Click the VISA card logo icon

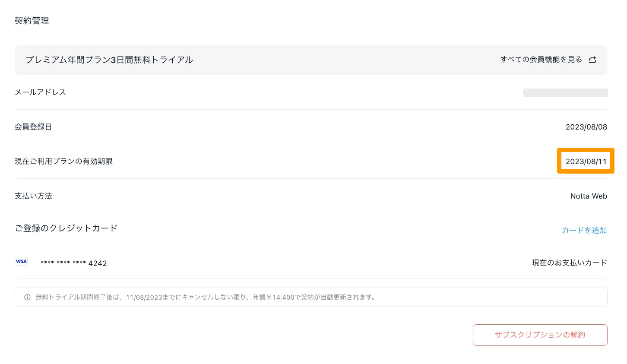click(x=21, y=261)
